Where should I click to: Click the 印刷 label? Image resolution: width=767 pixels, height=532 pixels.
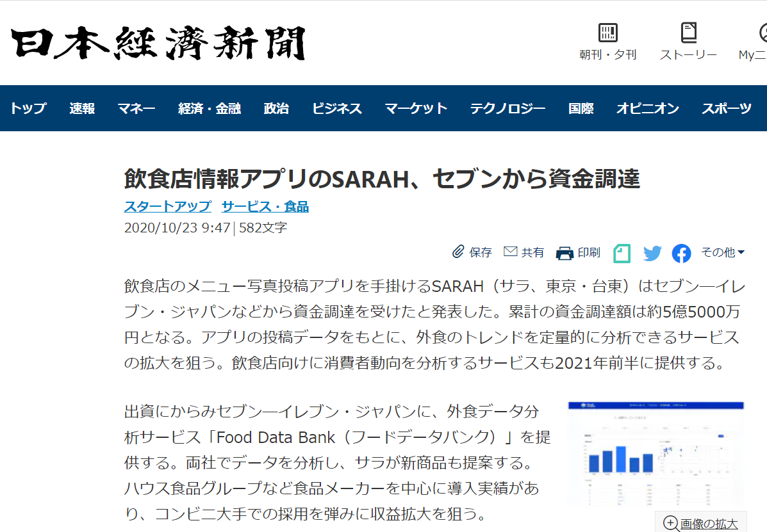coord(589,252)
